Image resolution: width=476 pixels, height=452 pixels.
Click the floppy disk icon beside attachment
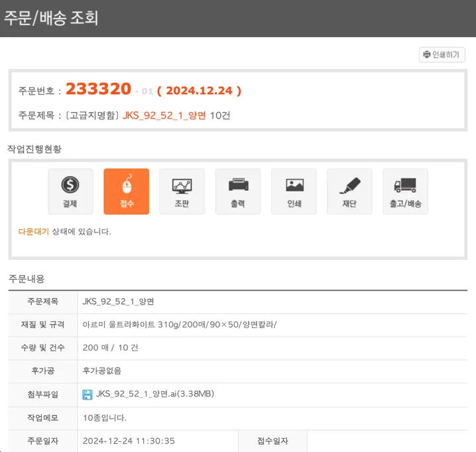coord(88,394)
